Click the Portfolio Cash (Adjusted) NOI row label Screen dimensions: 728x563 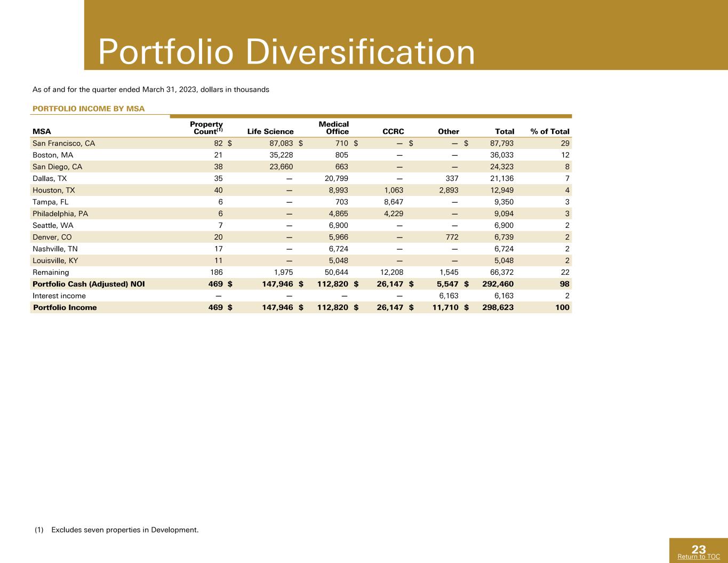(89, 284)
